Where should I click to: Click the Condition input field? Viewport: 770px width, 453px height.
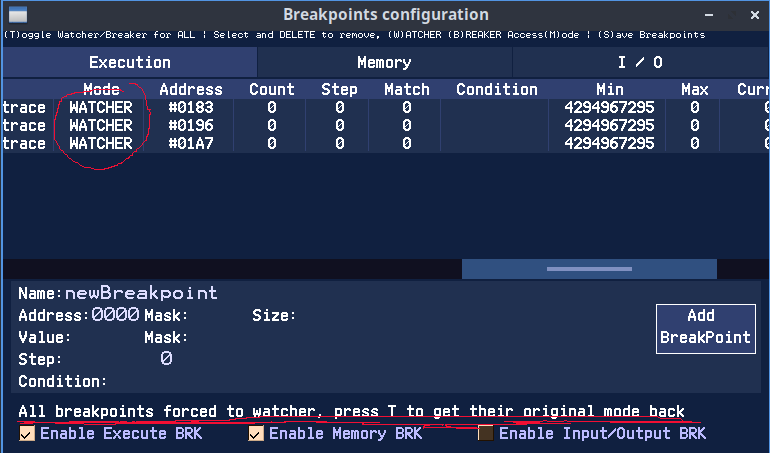(250, 381)
